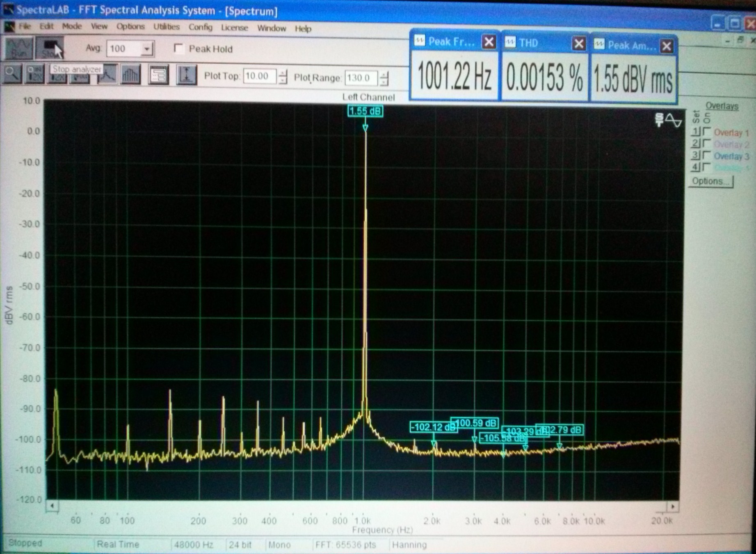The image size is (756, 554).
Task: Click the 100.59 dB harmonic marker label
Action: point(475,423)
